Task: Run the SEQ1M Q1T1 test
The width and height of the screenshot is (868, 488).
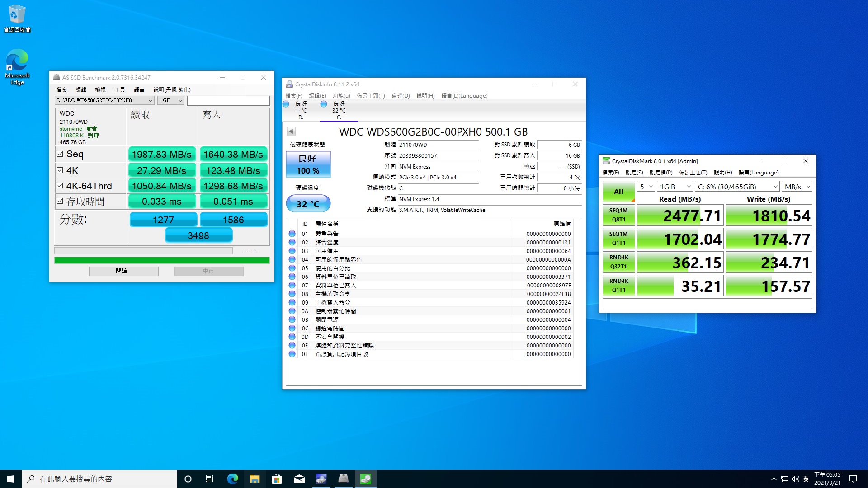Action: coord(618,239)
